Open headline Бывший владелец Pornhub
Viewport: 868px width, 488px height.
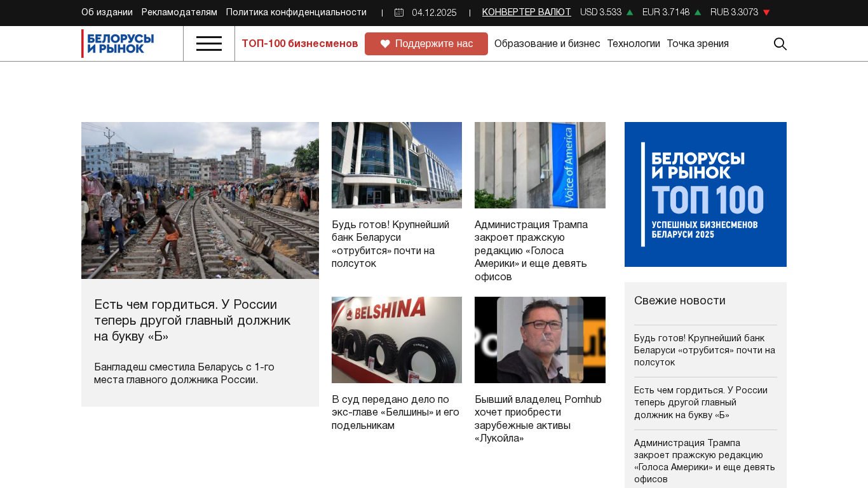tap(538, 419)
